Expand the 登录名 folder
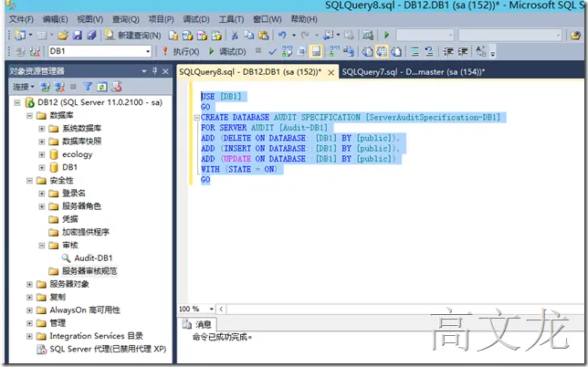Image resolution: width=588 pixels, height=367 pixels. (x=42, y=194)
